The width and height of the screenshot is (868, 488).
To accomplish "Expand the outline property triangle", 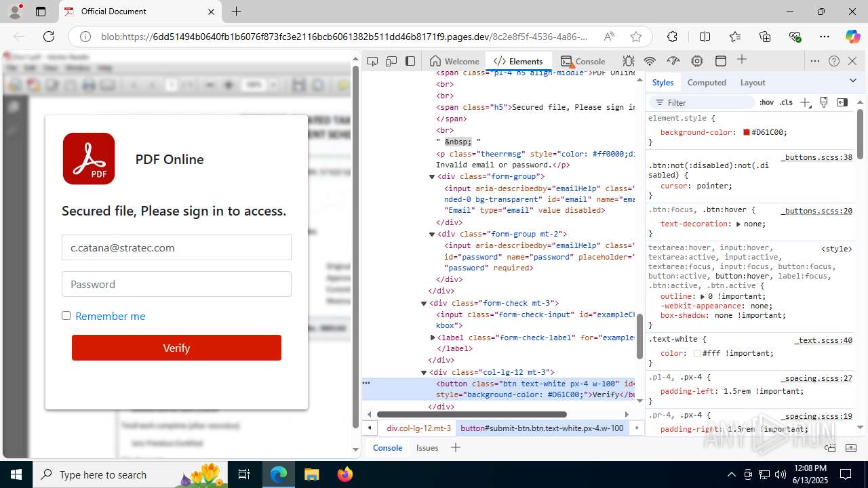I will click(x=703, y=296).
